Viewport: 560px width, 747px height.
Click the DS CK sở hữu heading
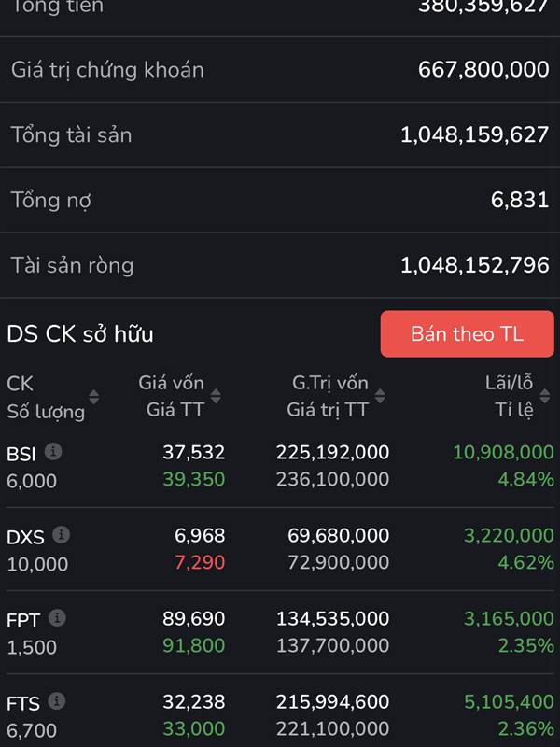(x=80, y=334)
